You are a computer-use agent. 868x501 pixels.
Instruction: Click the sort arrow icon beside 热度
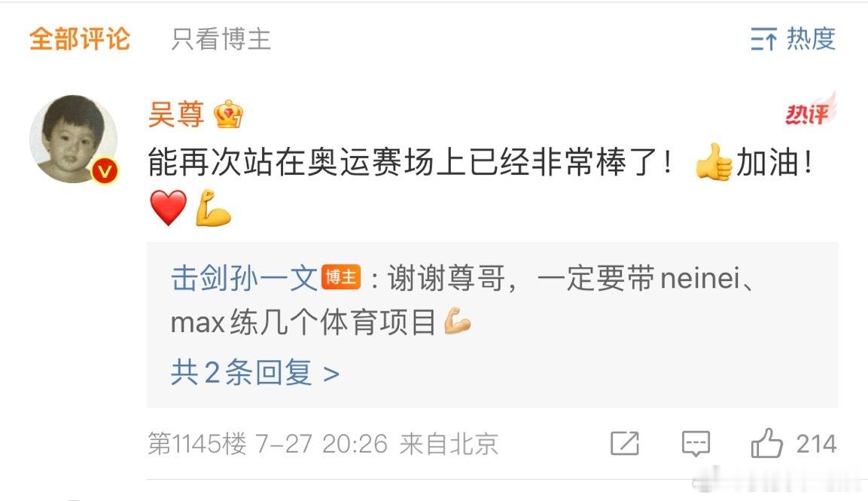[764, 39]
